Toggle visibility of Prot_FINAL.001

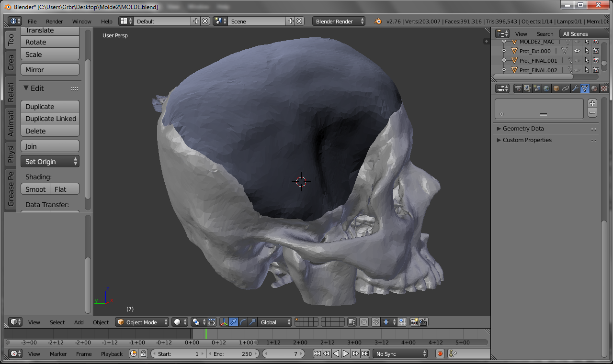tap(577, 60)
